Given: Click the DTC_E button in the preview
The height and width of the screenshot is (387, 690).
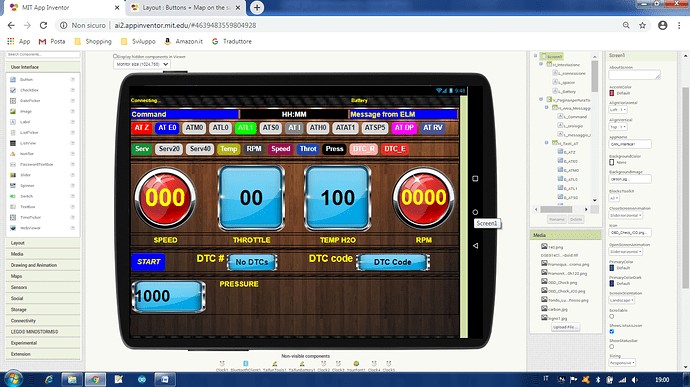Looking at the screenshot, I should pos(395,149).
